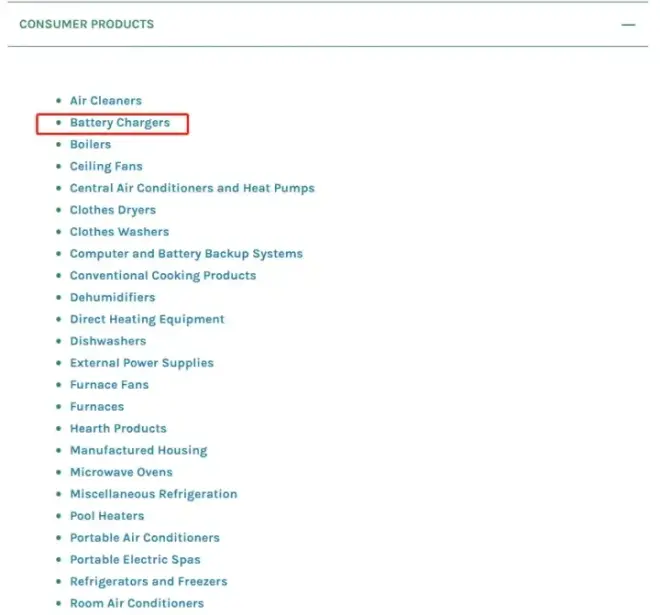This screenshot has height=615, width=660.
Task: Click the Clothes Dryers link
Action: (112, 210)
